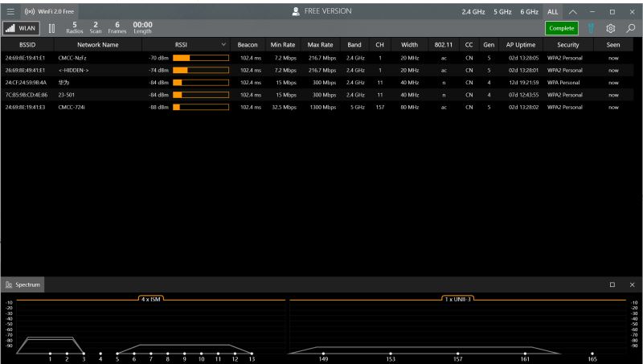Toggle RSSI column sort arrow

(223, 45)
